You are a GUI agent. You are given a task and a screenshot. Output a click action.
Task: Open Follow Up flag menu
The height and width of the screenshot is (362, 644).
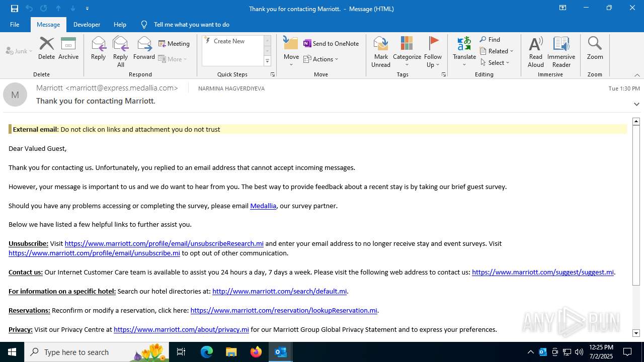click(x=433, y=52)
